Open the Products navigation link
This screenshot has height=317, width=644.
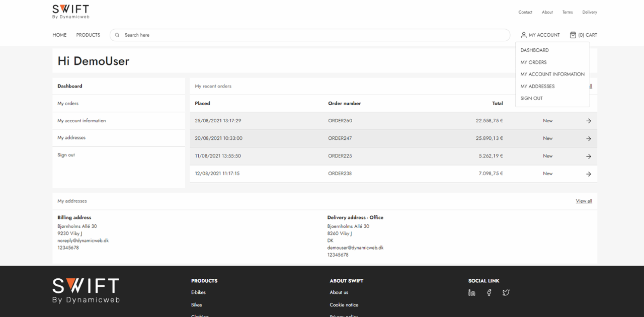click(x=88, y=35)
